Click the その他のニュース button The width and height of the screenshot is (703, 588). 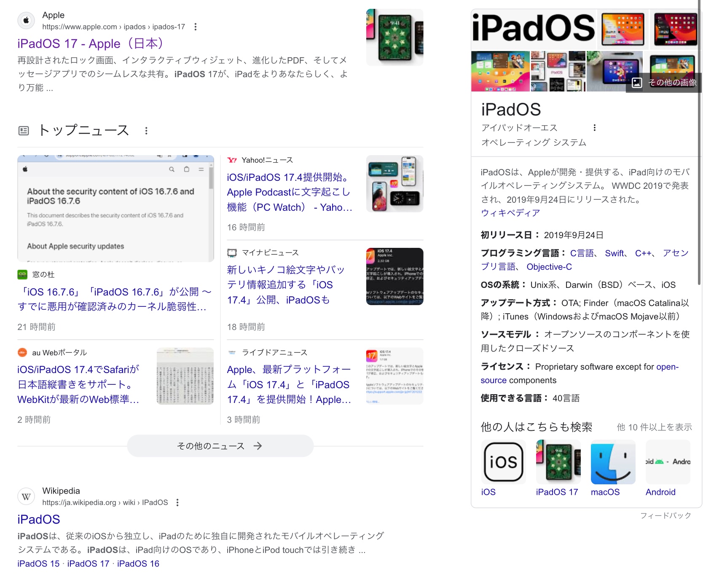tap(220, 446)
